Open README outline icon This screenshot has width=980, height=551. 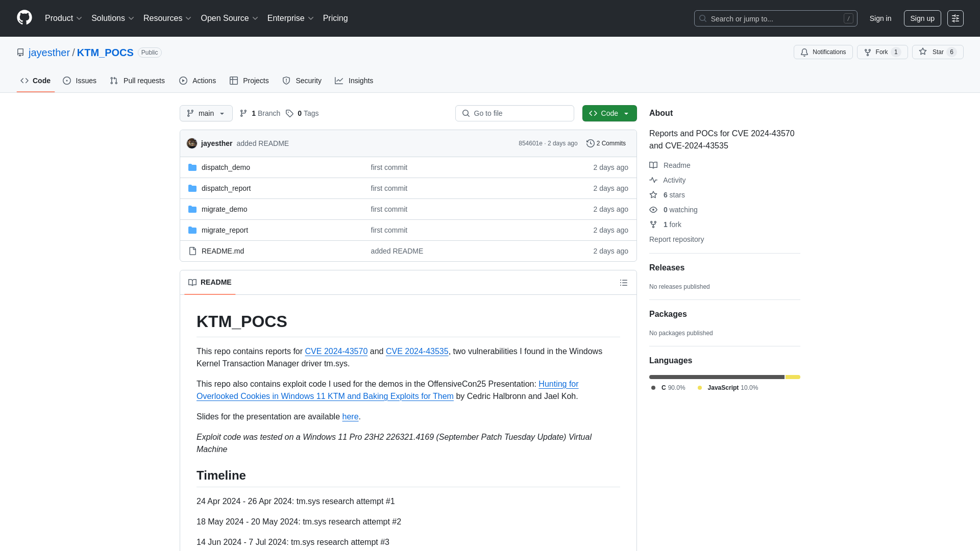[x=624, y=283]
